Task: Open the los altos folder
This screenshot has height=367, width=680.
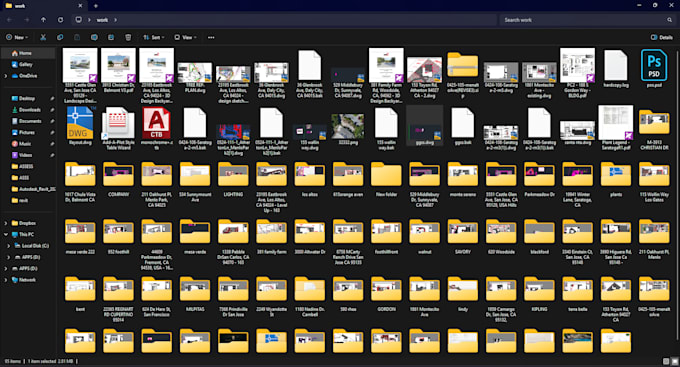Action: [x=310, y=175]
